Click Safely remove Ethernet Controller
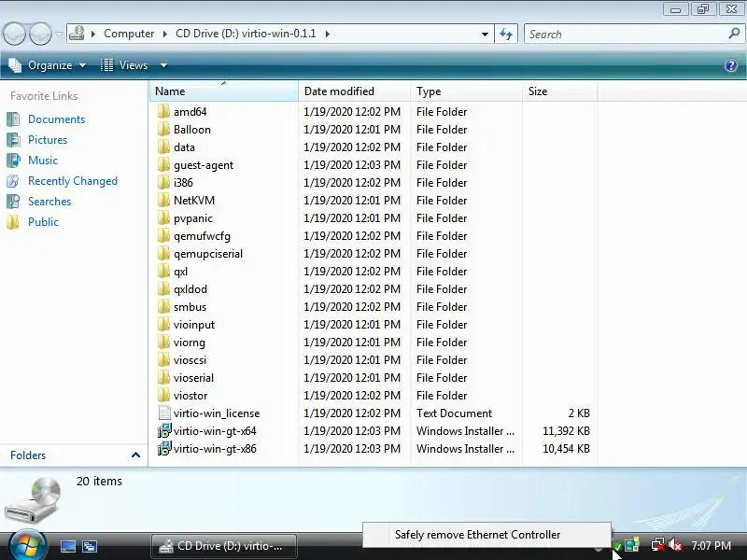The height and width of the screenshot is (560, 747). 477,535
